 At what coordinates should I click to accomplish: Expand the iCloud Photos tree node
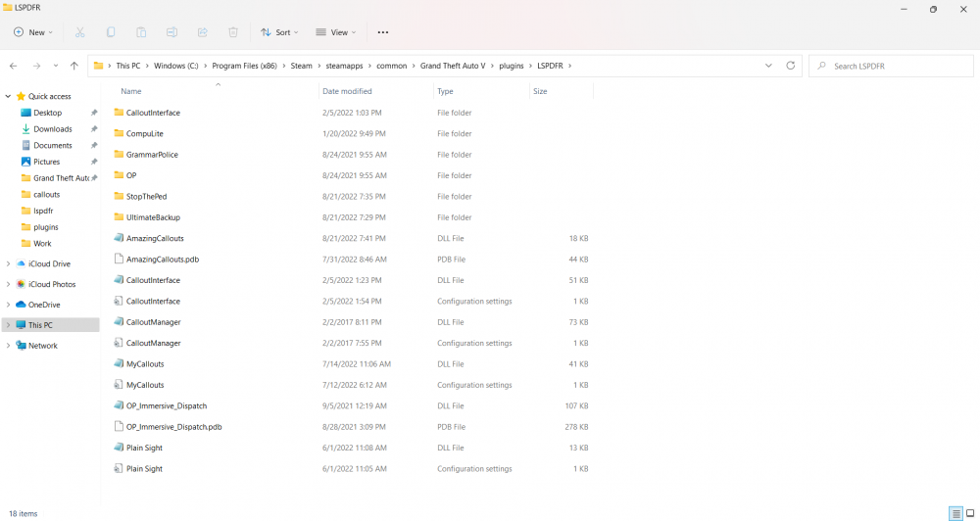tap(8, 284)
